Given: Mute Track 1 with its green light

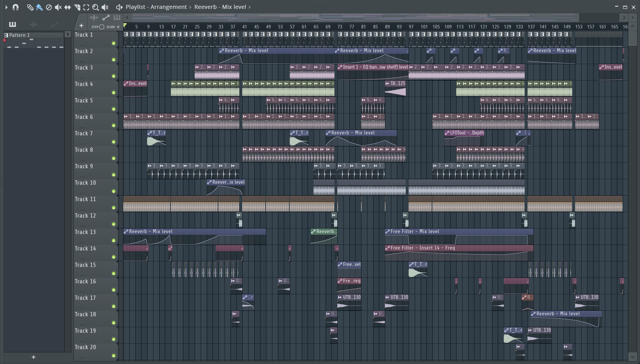Looking at the screenshot, I should tap(114, 43).
